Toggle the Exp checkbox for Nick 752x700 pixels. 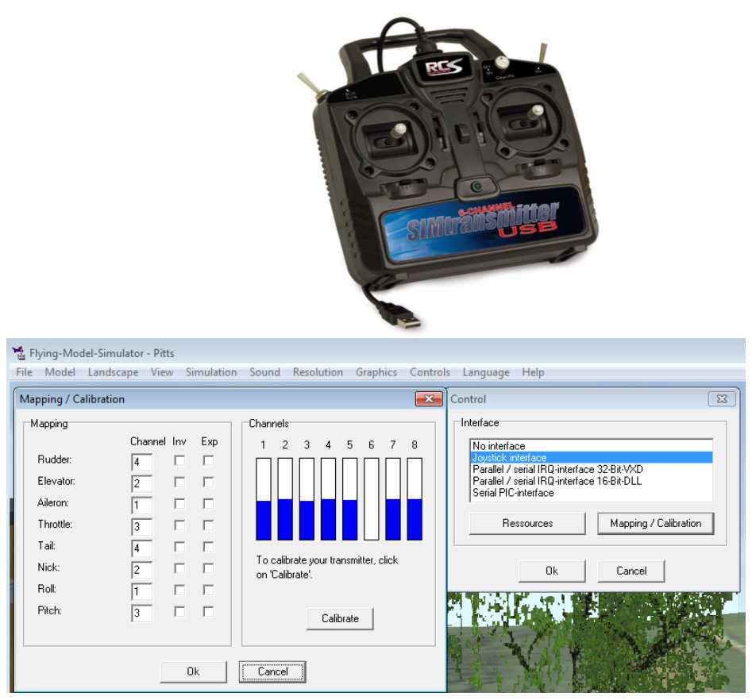[208, 568]
